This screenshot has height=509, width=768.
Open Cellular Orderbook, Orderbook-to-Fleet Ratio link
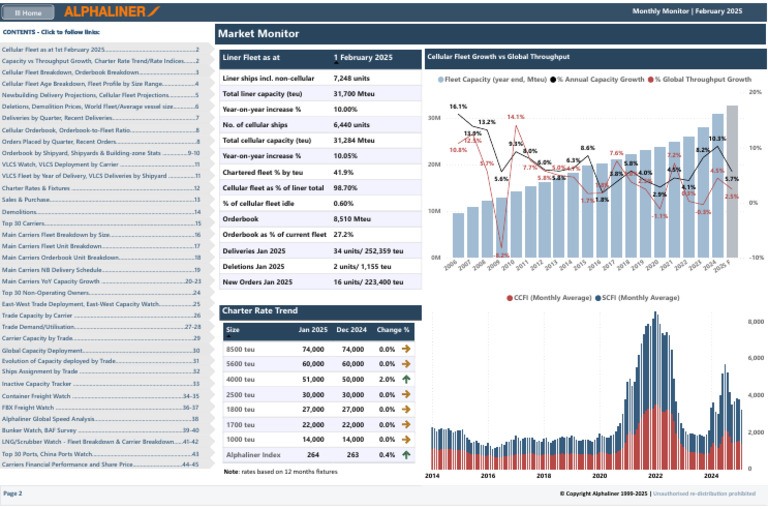[x=100, y=130]
